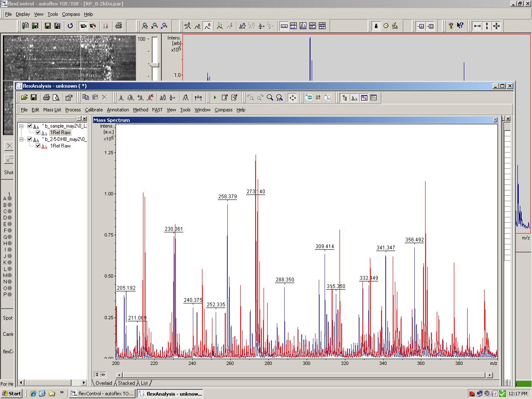The width and height of the screenshot is (532, 399).
Task: Click the Windows Start button
Action: pyautogui.click(x=12, y=394)
